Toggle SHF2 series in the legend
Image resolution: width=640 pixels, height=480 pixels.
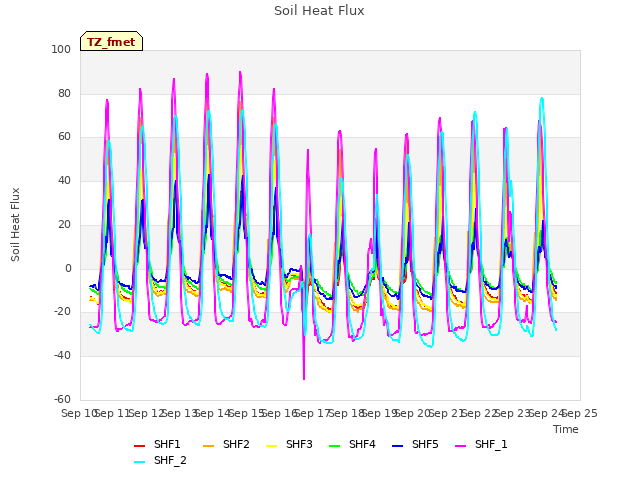tap(226, 444)
